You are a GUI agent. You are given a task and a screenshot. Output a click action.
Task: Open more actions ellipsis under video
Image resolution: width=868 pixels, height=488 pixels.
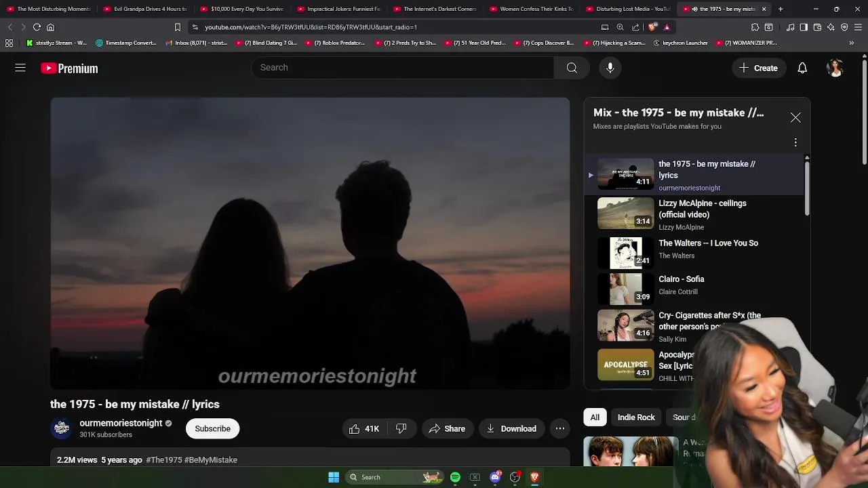coord(560,428)
